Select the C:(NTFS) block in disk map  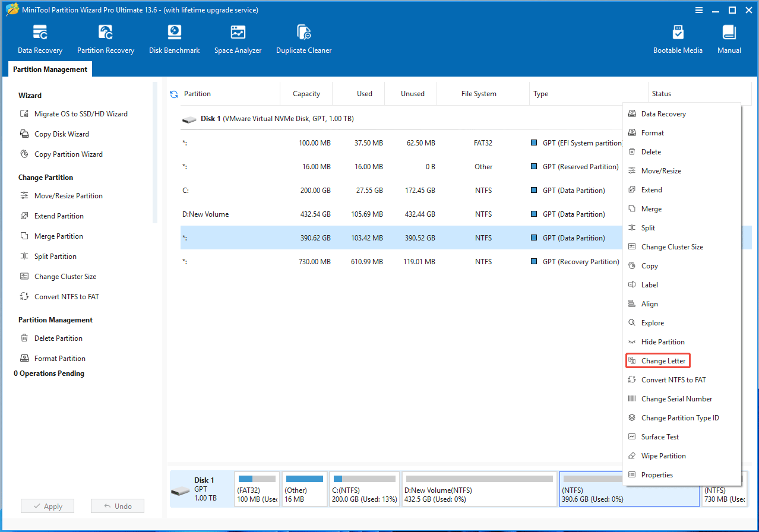tap(365, 489)
